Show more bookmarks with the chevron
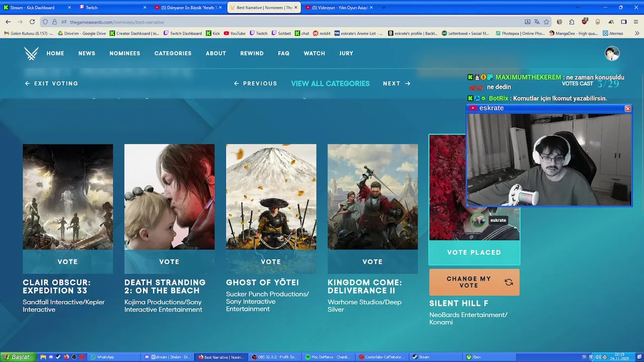 (x=637, y=33)
